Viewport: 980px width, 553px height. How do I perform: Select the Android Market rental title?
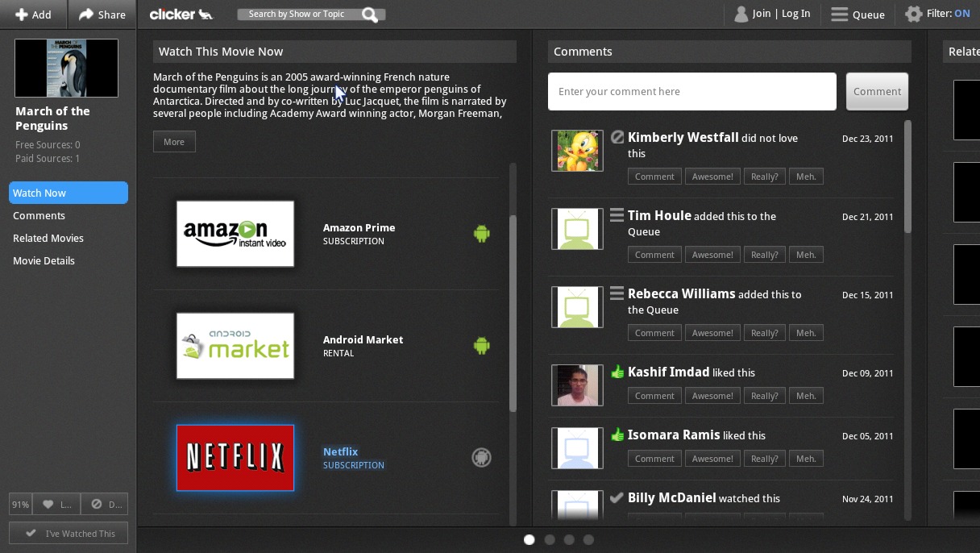click(363, 340)
